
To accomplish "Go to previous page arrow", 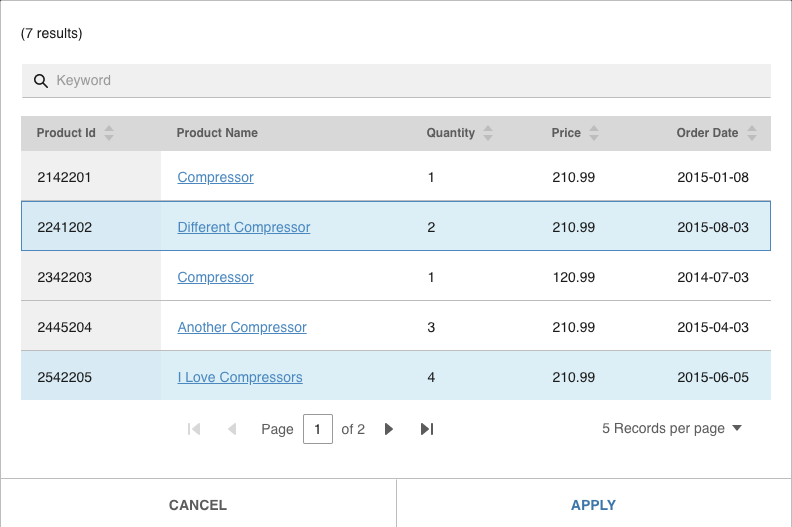I will tap(232, 429).
